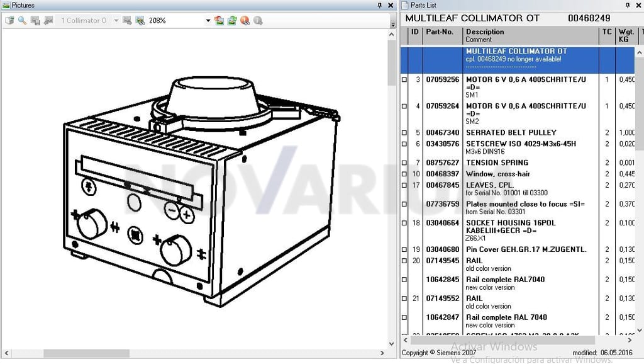Click the rotate-picture icon with red arrow
This screenshot has height=364, width=644.
(x=219, y=20)
